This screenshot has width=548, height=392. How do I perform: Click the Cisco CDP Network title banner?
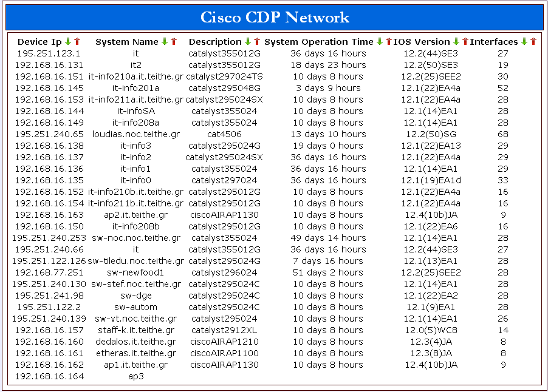[x=275, y=17]
